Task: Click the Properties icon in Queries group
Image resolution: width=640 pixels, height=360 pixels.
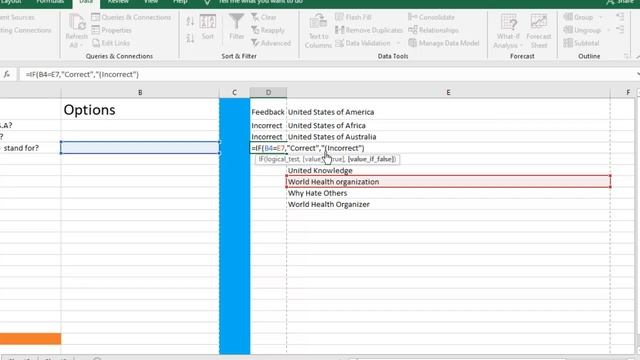Action: [x=96, y=30]
